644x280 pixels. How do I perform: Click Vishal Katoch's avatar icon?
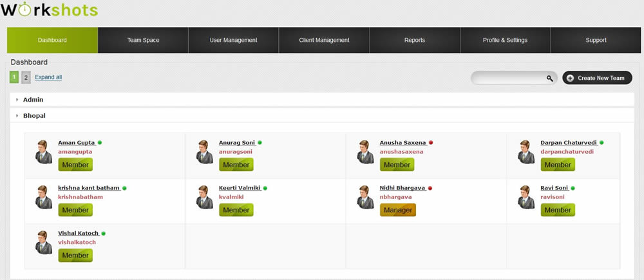point(44,242)
